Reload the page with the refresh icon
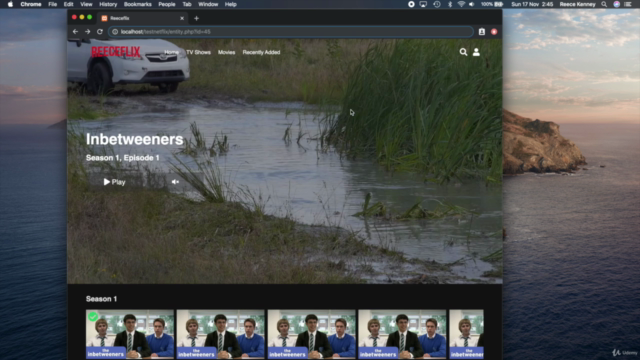The width and height of the screenshot is (640, 360). [x=100, y=31]
